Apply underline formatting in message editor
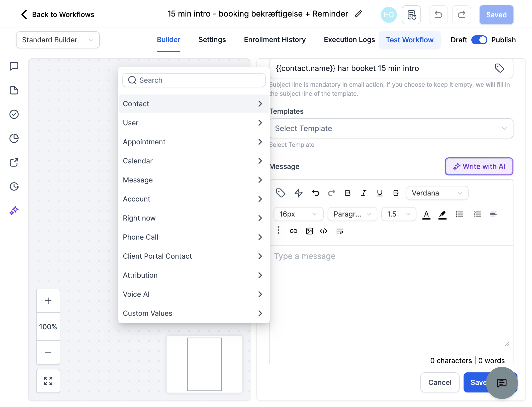The height and width of the screenshot is (407, 532). coord(380,193)
